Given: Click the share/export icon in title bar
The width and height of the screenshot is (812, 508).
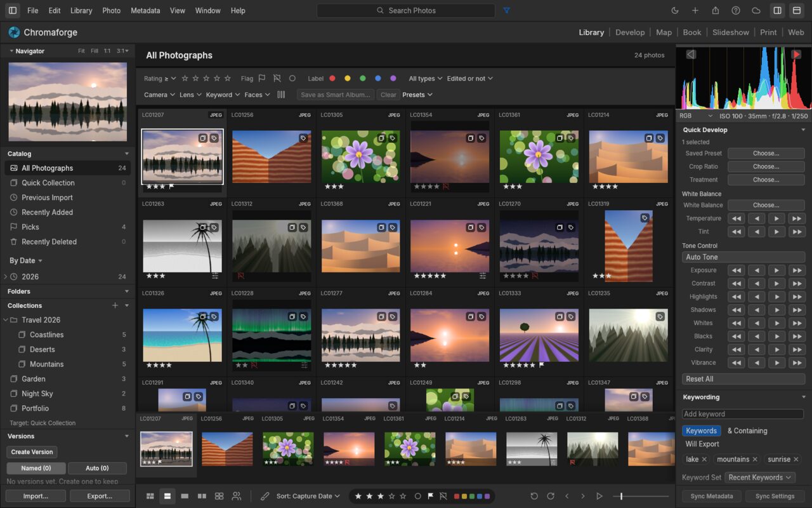Looking at the screenshot, I should [716, 11].
